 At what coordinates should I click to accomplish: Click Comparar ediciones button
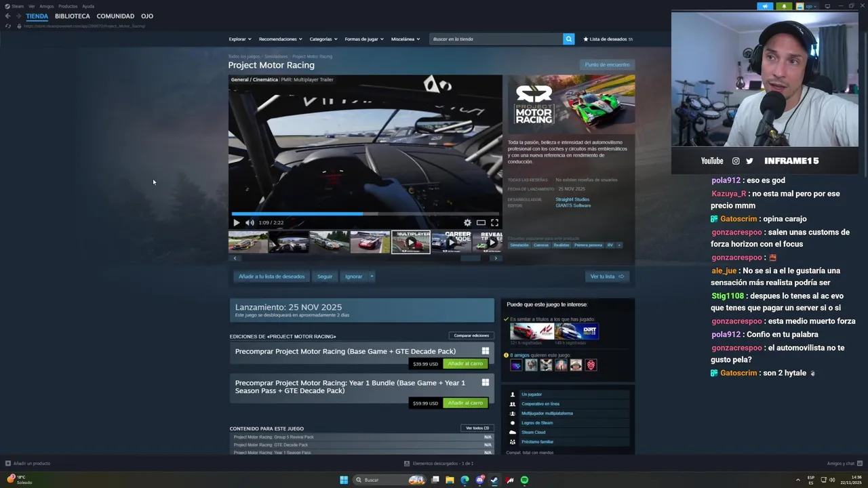(471, 335)
